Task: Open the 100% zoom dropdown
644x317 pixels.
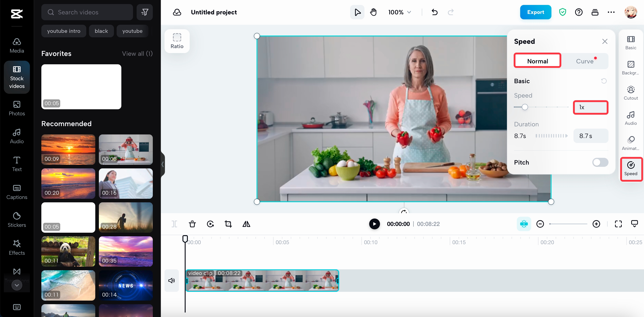Action: pyautogui.click(x=400, y=12)
